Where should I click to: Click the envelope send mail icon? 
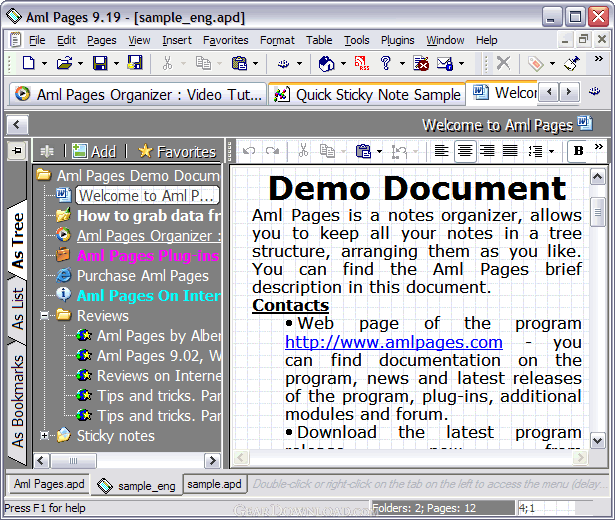[445, 63]
